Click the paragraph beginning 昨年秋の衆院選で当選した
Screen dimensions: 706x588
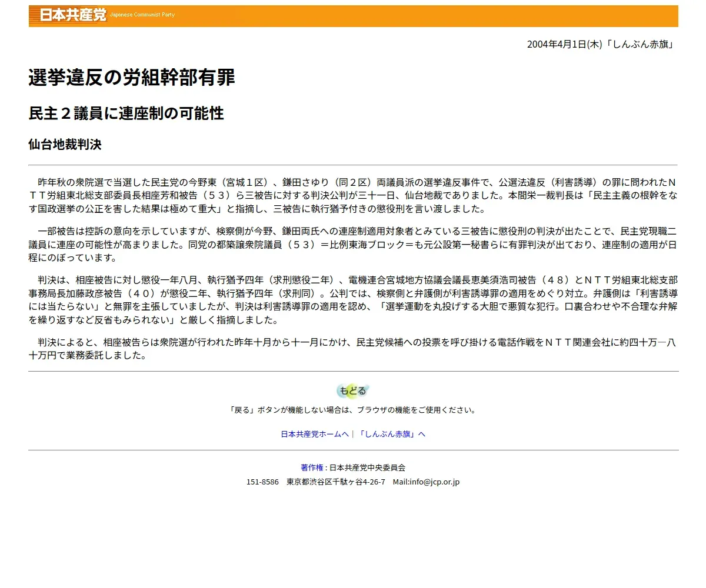pyautogui.click(x=353, y=195)
